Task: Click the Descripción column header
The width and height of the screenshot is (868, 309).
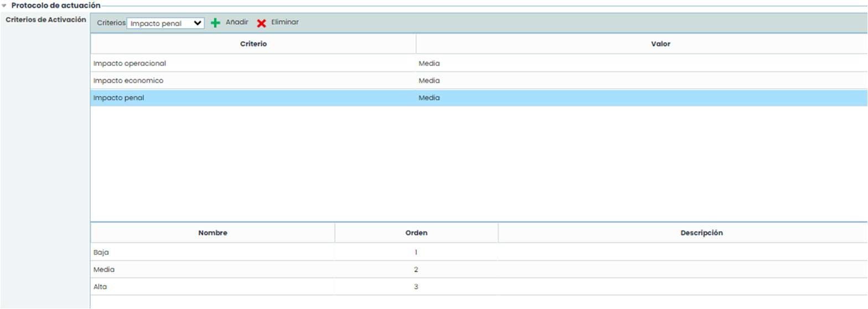Action: tap(701, 233)
